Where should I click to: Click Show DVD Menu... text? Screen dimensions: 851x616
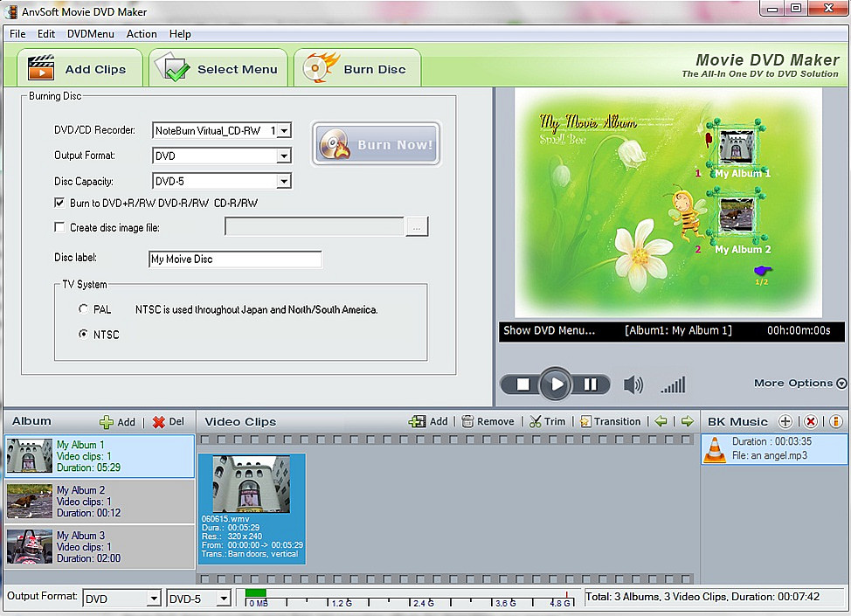point(549,330)
